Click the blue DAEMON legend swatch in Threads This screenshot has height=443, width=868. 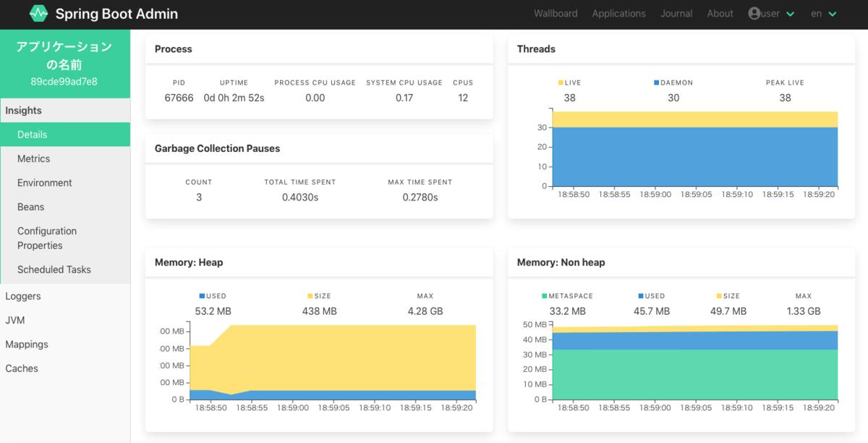[657, 83]
